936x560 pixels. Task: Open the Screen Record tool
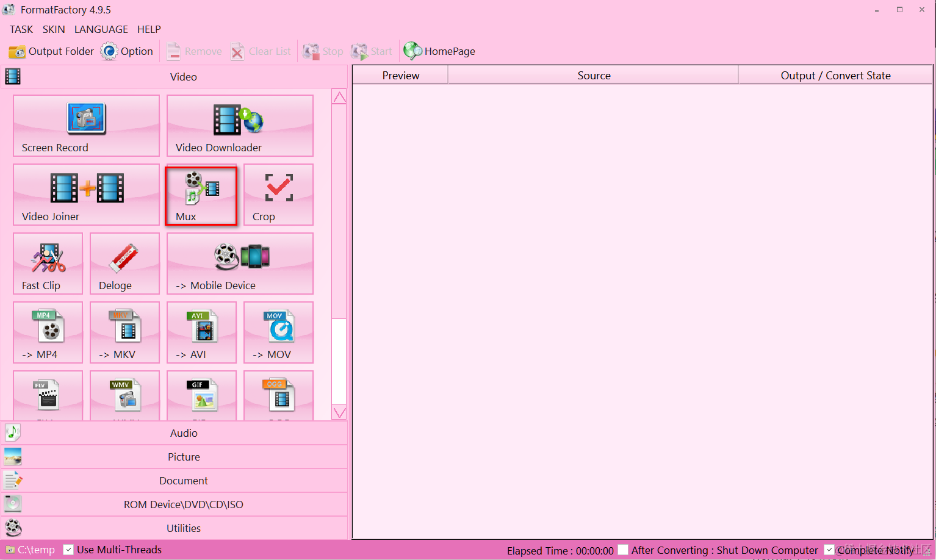86,126
